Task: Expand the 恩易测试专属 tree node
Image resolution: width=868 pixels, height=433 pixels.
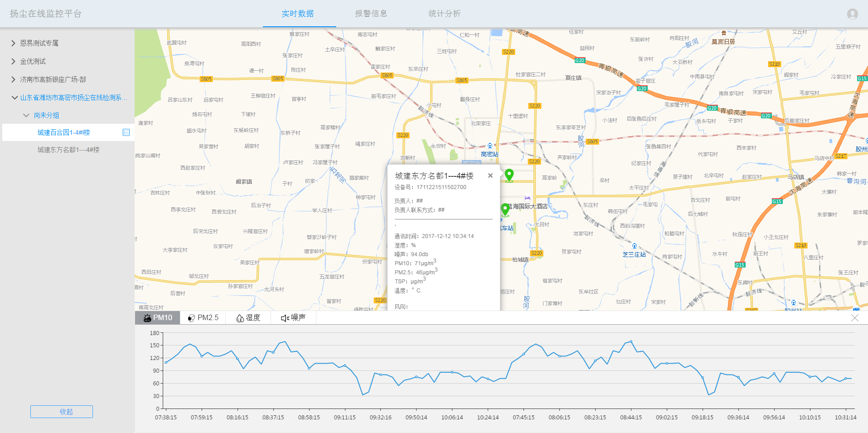Action: [x=13, y=43]
